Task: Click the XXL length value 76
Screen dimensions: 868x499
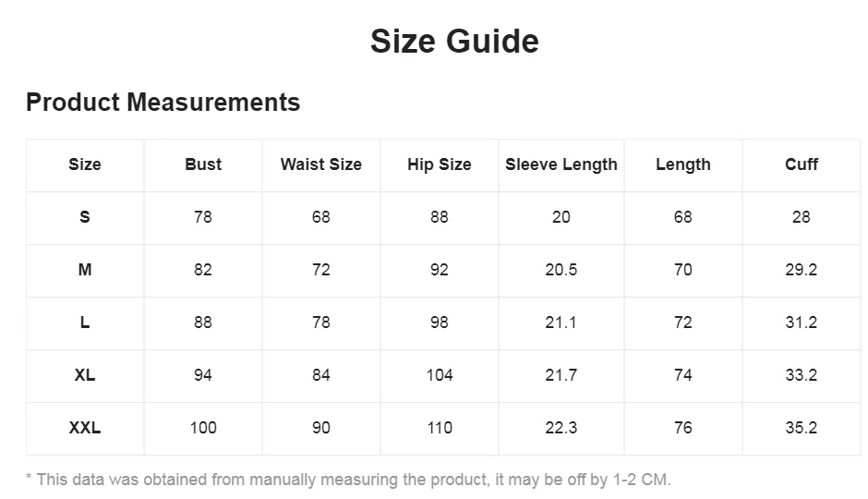Action: point(683,428)
